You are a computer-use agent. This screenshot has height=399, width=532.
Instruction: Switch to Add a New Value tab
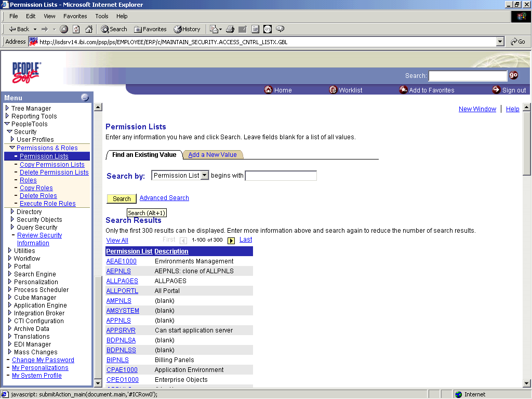(212, 155)
